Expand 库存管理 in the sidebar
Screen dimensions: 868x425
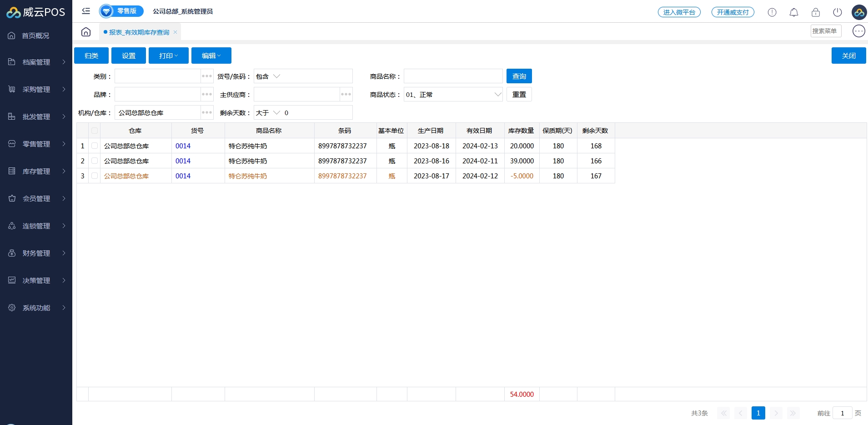pos(36,171)
